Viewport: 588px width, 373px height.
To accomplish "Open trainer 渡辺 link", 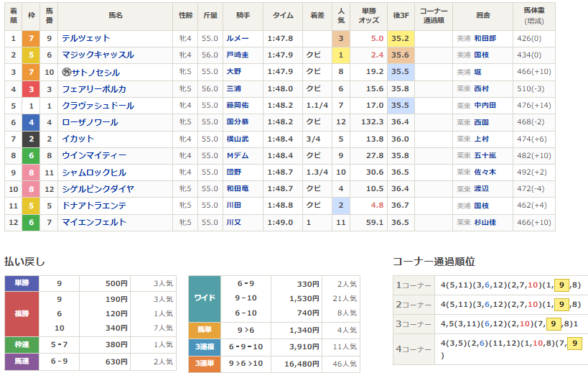I will coord(481,189).
